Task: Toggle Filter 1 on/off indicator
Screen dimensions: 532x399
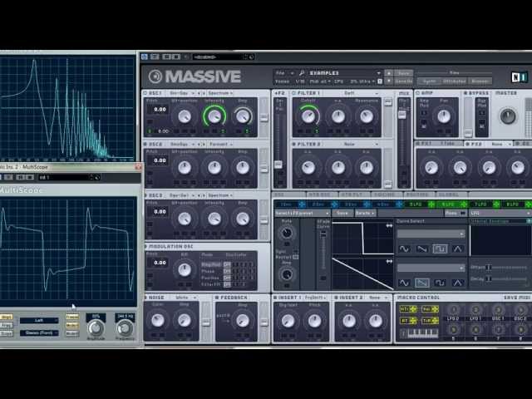Action: [294, 93]
